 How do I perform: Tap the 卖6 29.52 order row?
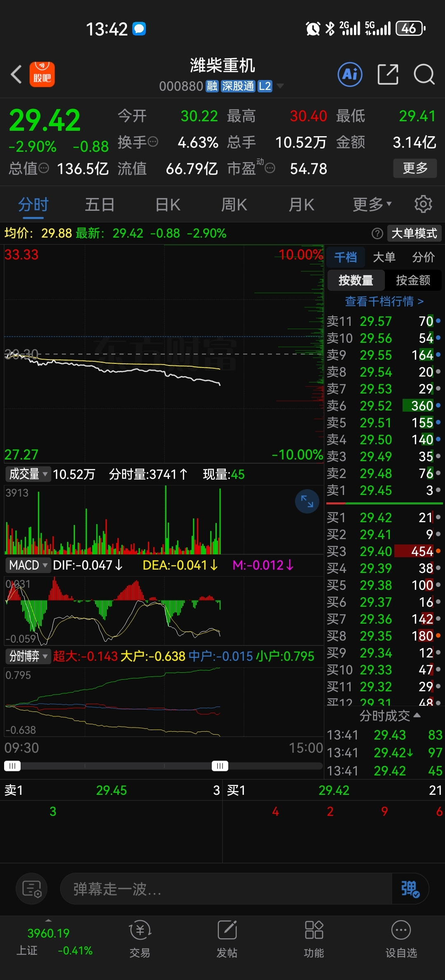(384, 405)
